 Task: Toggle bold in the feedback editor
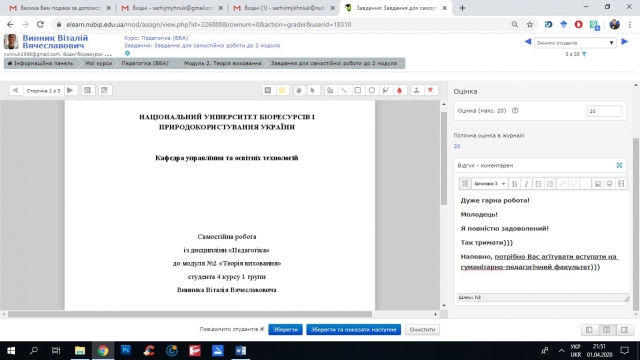click(514, 184)
